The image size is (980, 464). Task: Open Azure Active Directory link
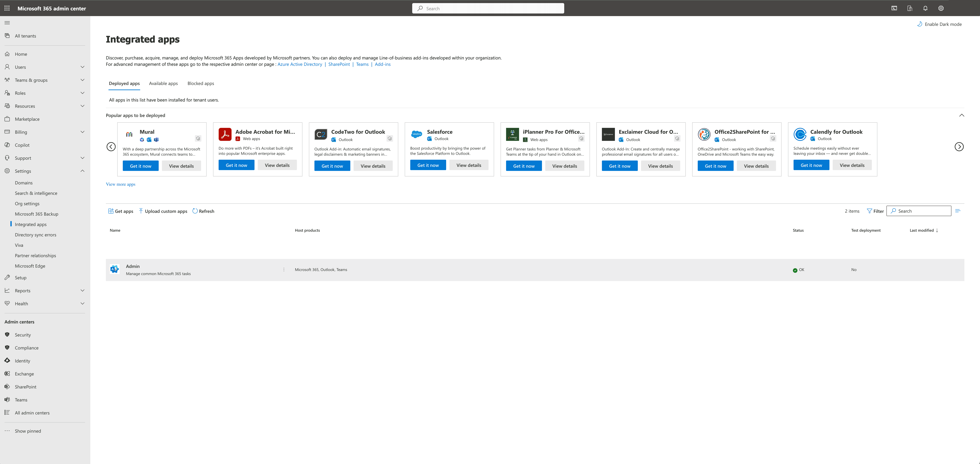pos(300,64)
